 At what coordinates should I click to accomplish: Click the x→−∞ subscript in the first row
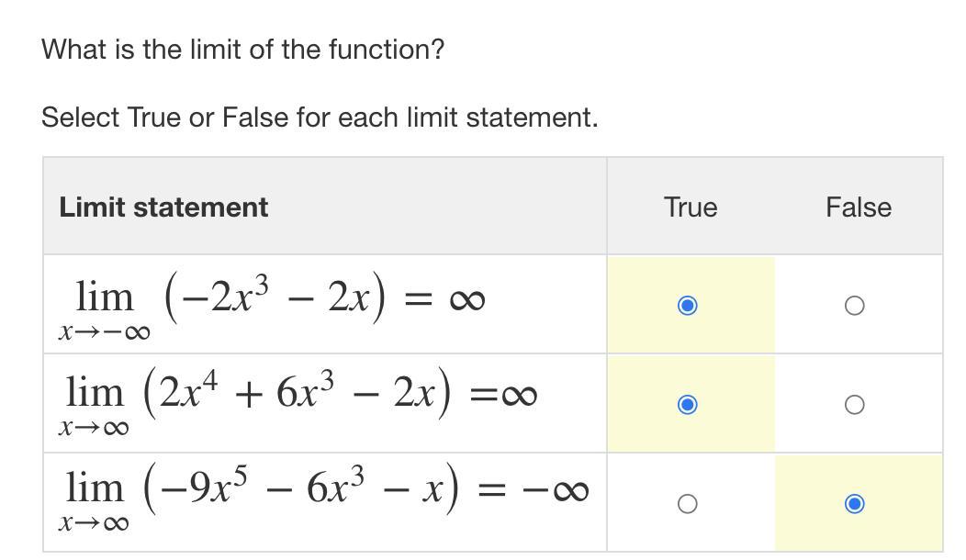point(104,332)
